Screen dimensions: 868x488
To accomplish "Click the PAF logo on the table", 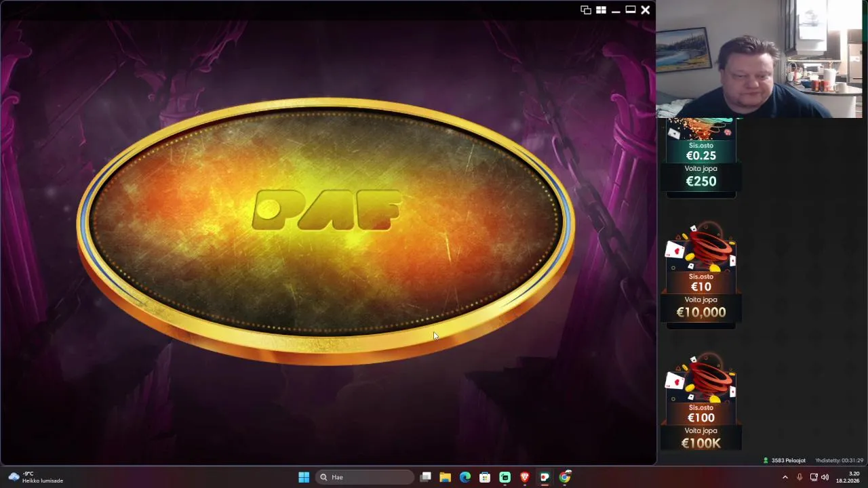I will (327, 209).
